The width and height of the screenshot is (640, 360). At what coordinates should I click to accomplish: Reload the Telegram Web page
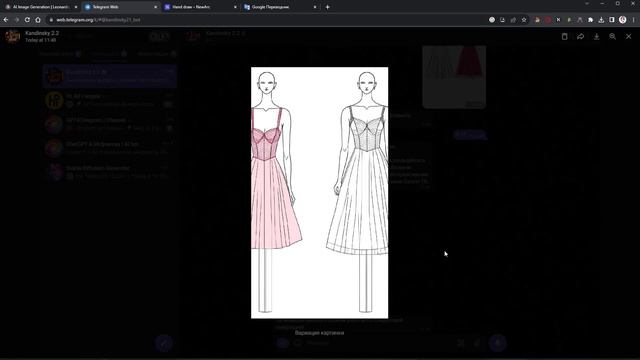click(x=27, y=20)
